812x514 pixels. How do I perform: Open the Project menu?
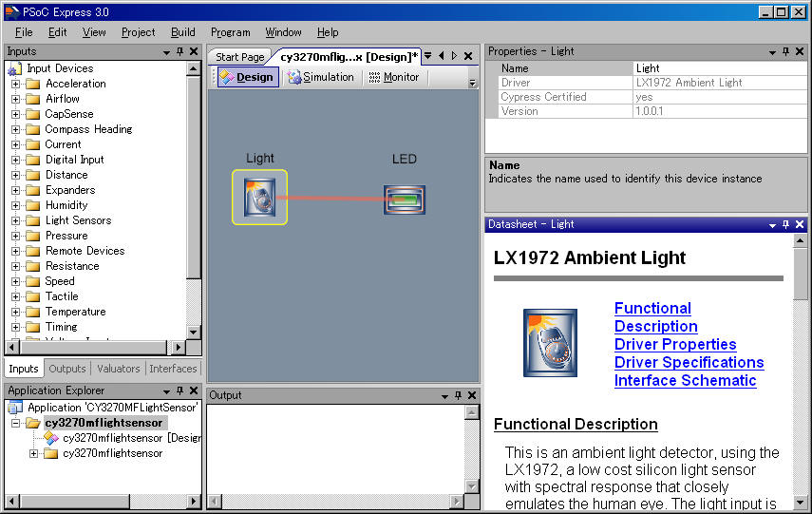point(139,32)
